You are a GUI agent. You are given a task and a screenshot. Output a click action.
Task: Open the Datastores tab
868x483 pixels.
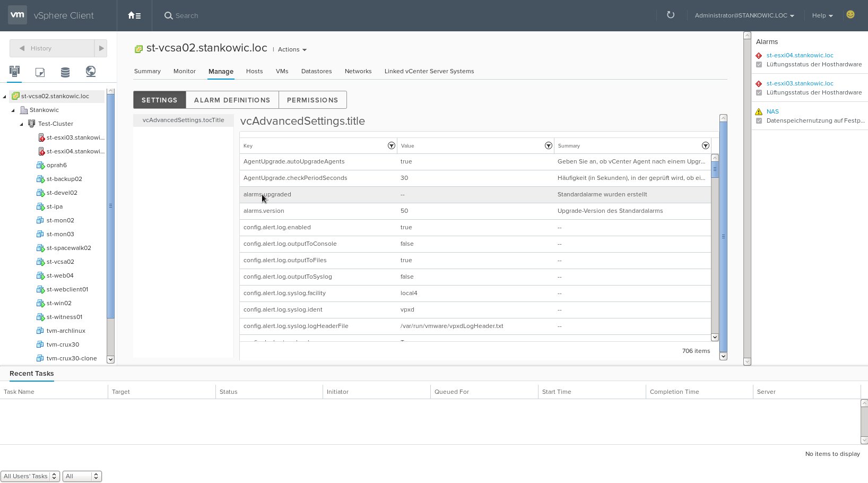[316, 71]
